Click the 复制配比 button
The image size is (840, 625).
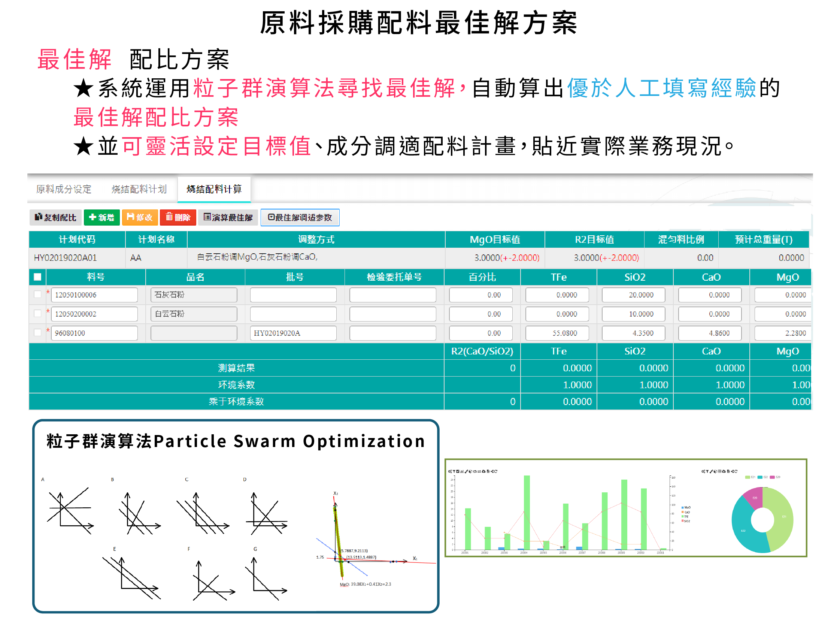pyautogui.click(x=55, y=218)
